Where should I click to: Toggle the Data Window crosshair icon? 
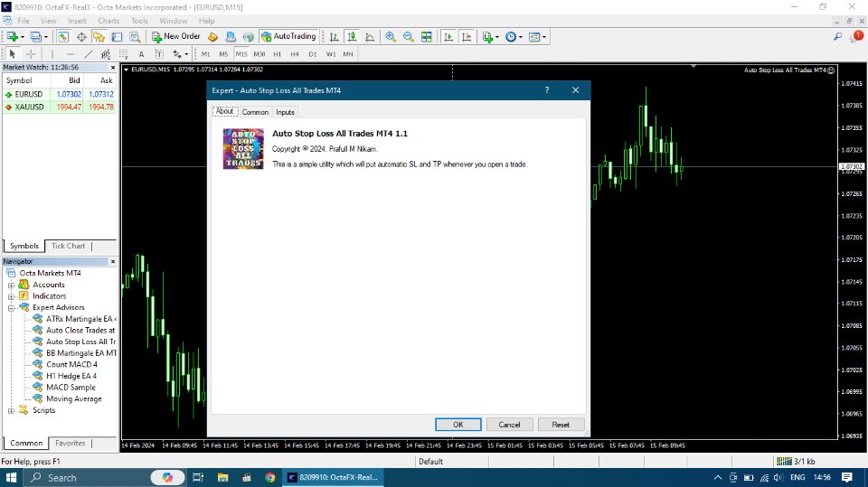click(x=81, y=36)
